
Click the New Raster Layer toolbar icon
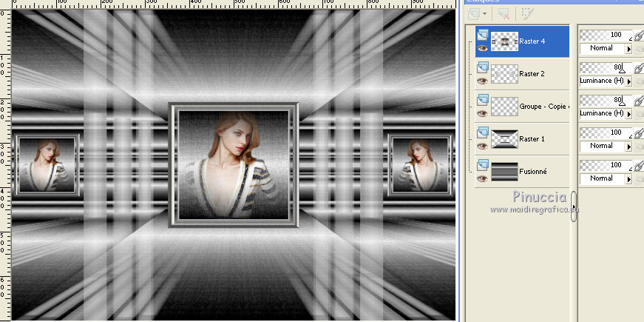coord(474,13)
